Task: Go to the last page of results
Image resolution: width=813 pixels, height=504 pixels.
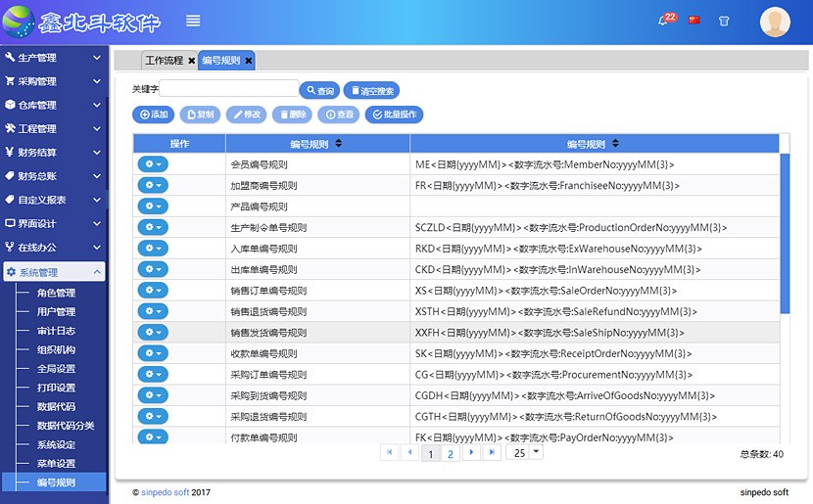Action: (492, 452)
